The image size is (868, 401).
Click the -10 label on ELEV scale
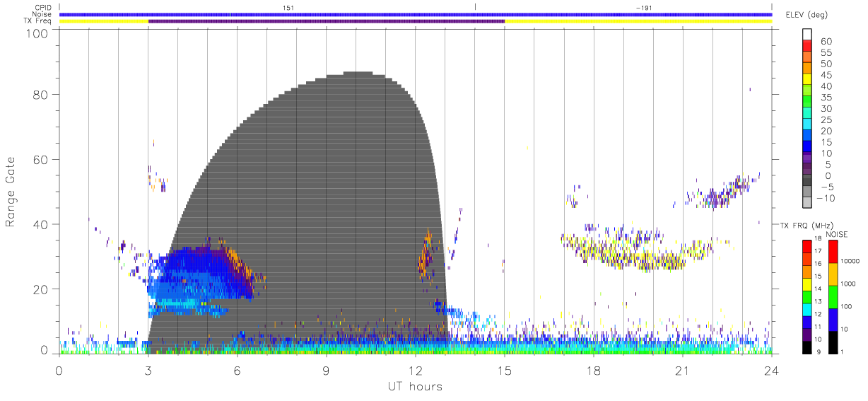tap(827, 198)
